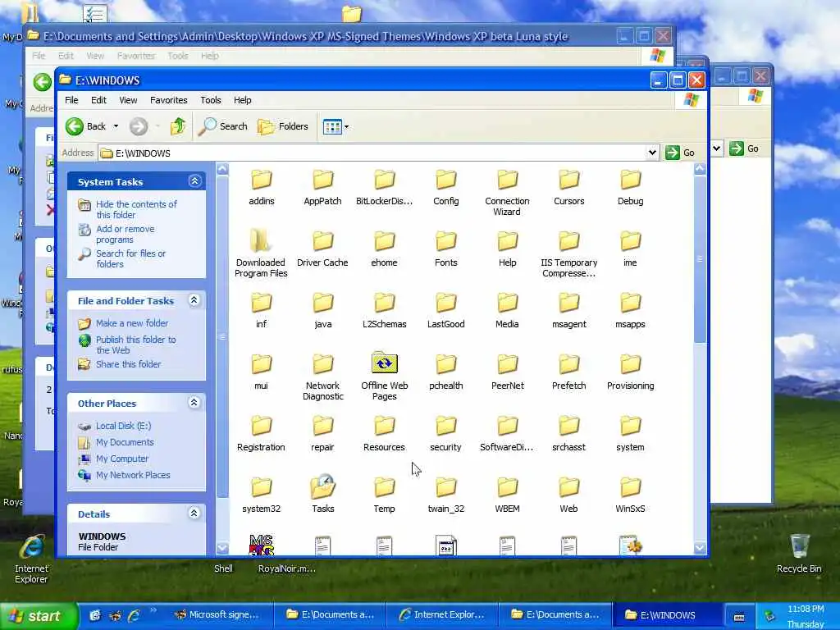Collapse the File and Folder Tasks panel
Image resolution: width=840 pixels, height=630 pixels.
point(194,300)
